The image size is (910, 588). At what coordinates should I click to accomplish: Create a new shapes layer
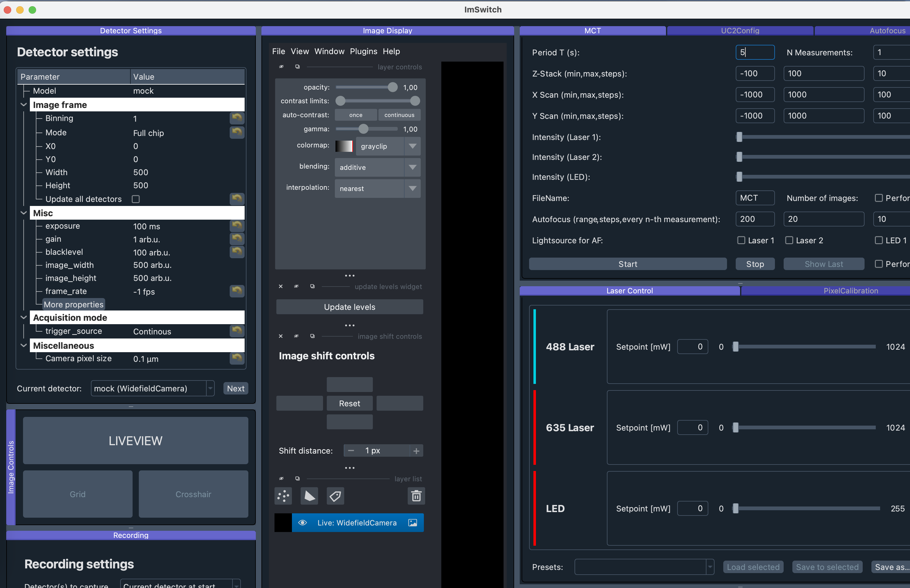[309, 496]
